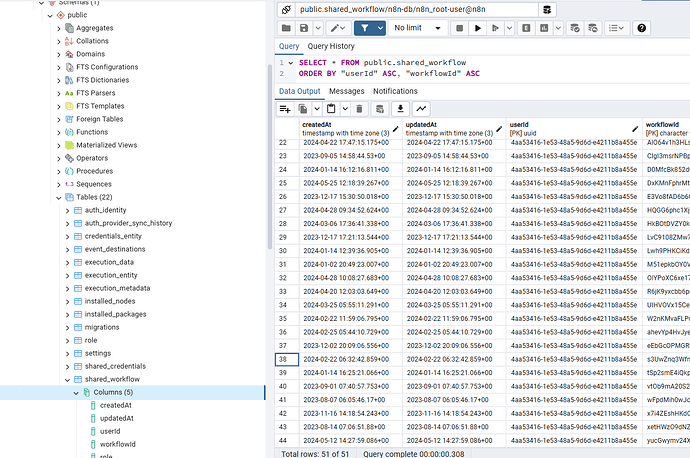This screenshot has height=458, width=690.
Task: Click the edit pencil in userId header
Action: [x=635, y=129]
